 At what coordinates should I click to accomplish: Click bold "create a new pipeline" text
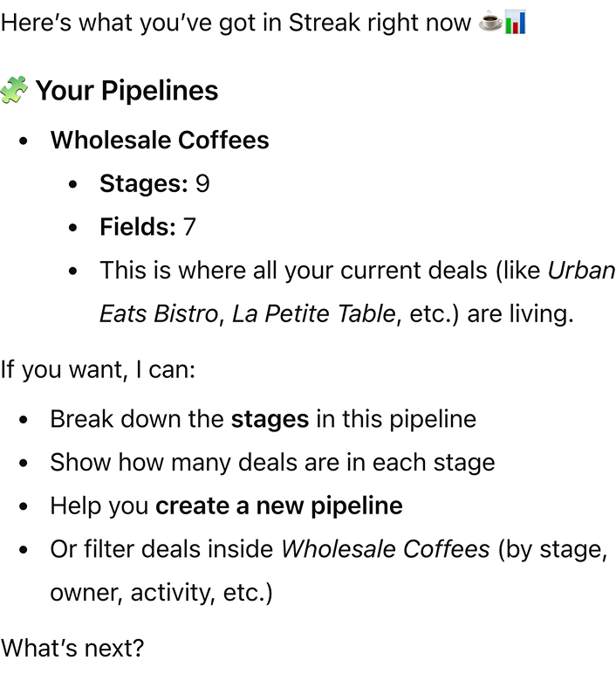coord(279,505)
